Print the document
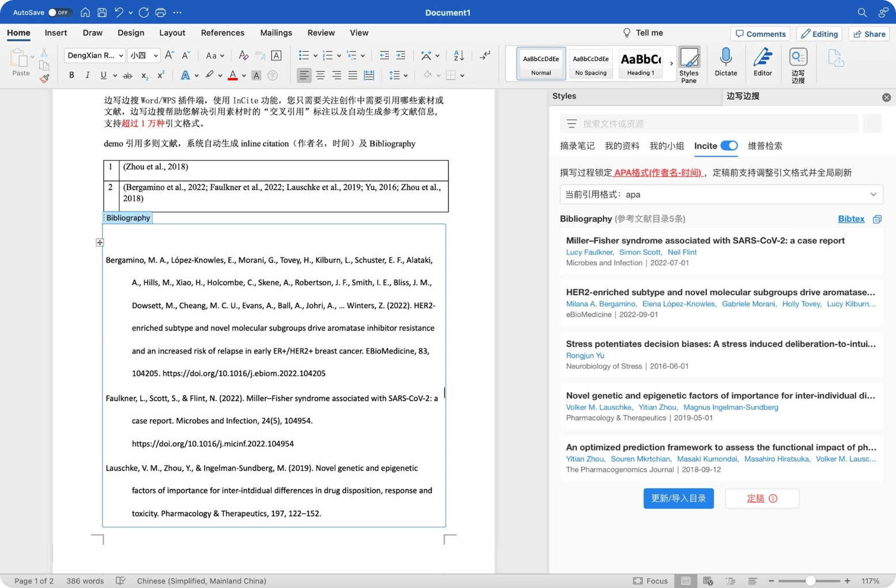This screenshot has width=896, height=588. [x=160, y=12]
